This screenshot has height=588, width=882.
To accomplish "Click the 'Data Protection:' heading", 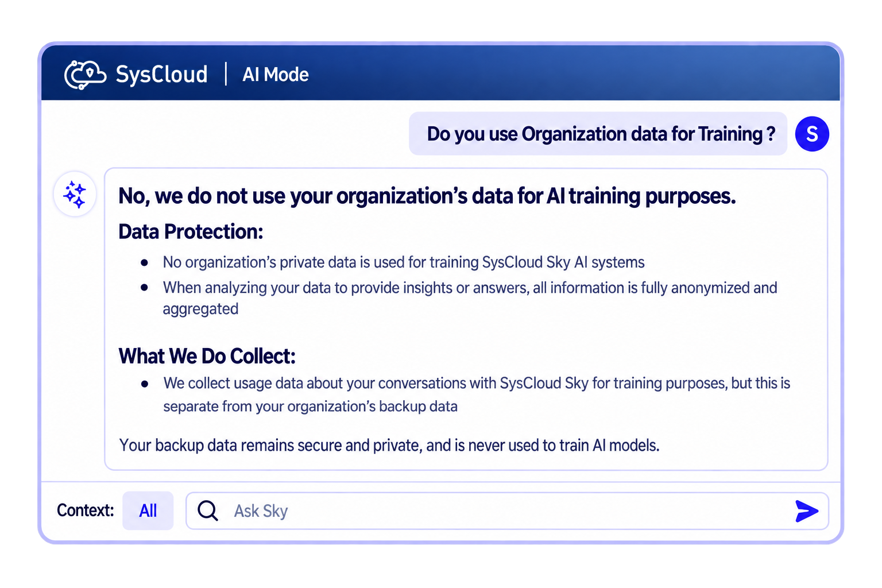I will (x=191, y=231).
